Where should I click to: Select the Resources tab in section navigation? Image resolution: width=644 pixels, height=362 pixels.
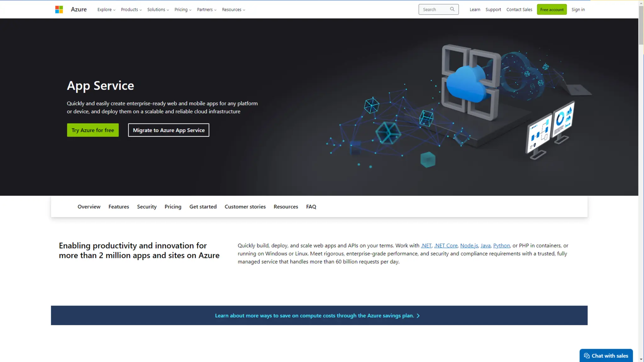[286, 207]
